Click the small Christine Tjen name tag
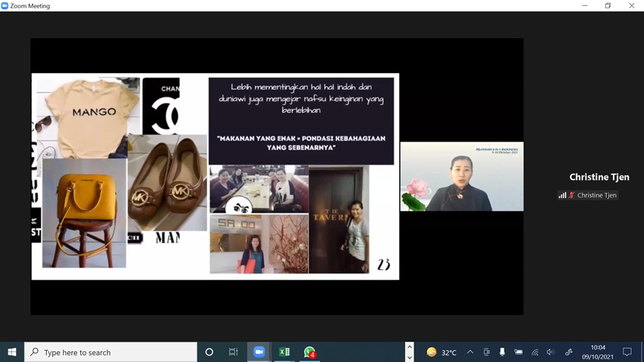 (597, 195)
